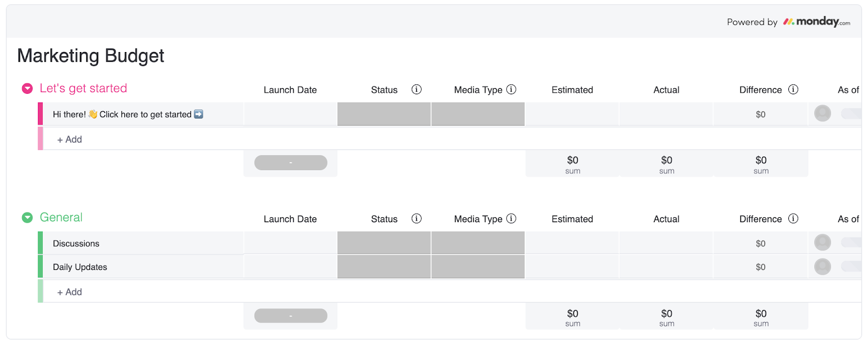Click Actual column header in General group
Viewport: 868px width, 348px height.
click(666, 219)
